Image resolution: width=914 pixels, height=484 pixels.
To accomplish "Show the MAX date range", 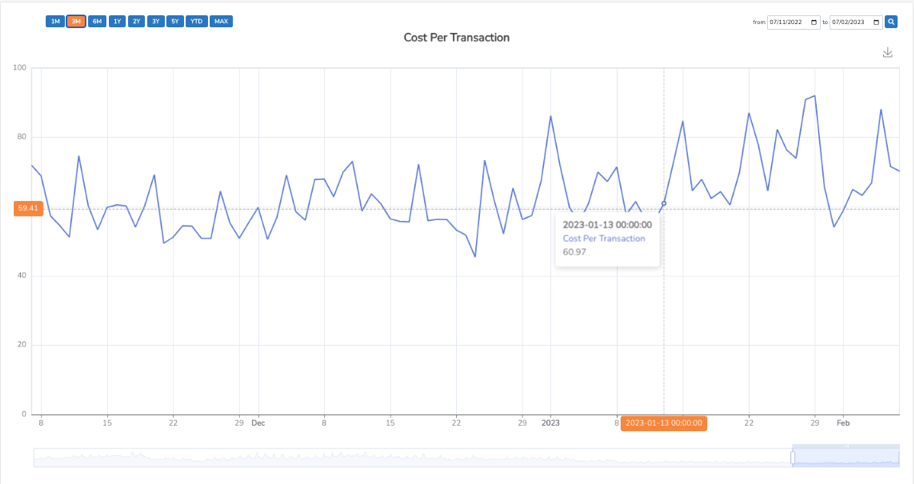I will pos(221,21).
